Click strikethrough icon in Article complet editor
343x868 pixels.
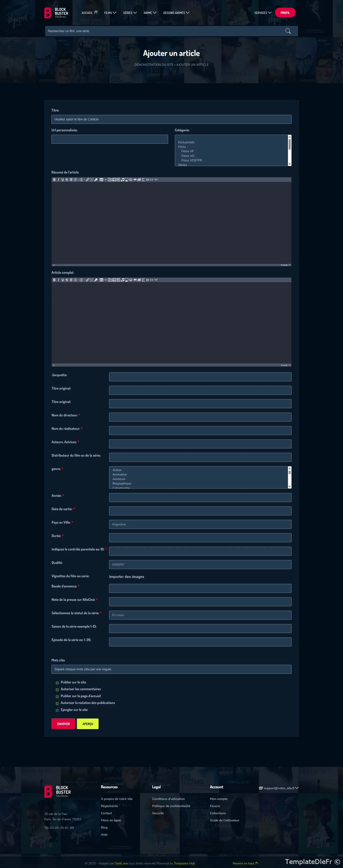click(67, 280)
